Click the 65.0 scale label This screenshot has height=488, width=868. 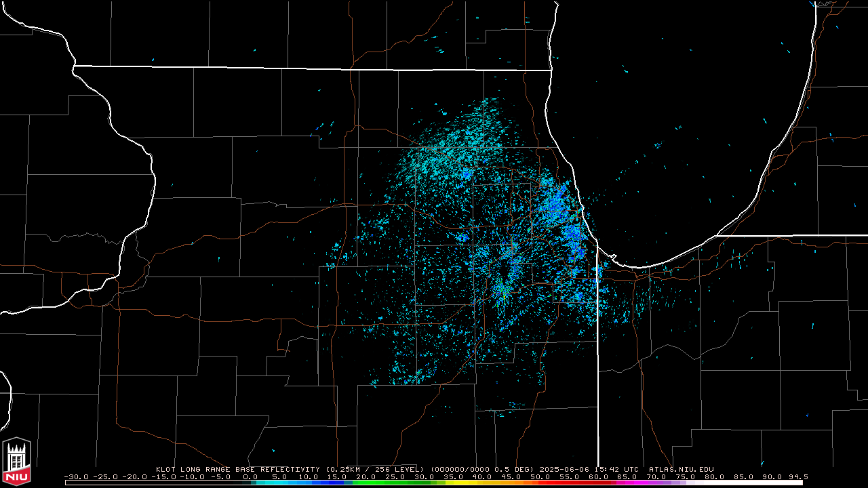pos(627,476)
